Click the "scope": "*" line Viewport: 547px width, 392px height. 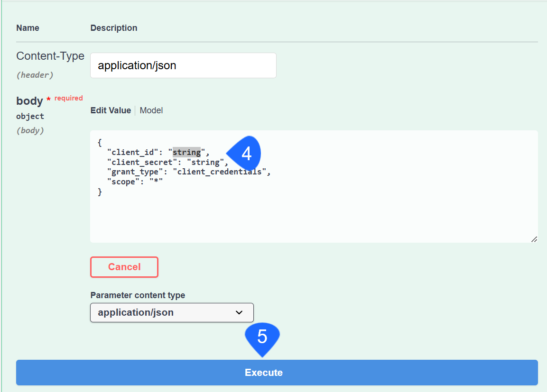tap(135, 182)
